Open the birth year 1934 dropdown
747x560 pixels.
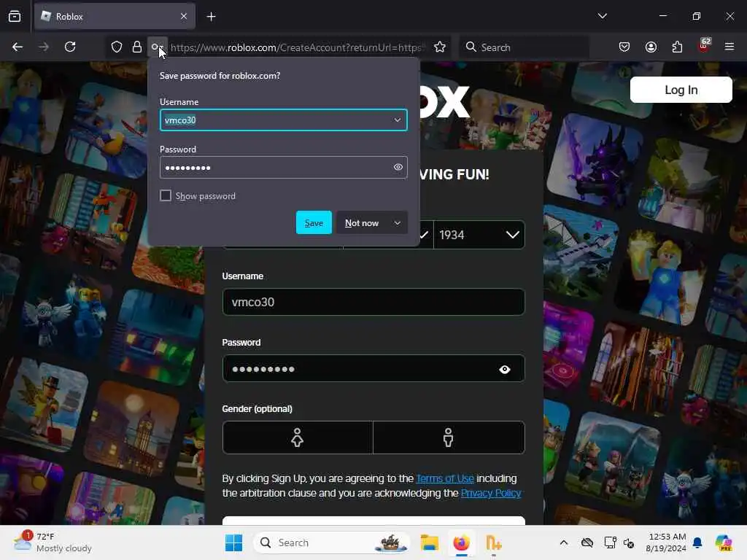pos(479,235)
